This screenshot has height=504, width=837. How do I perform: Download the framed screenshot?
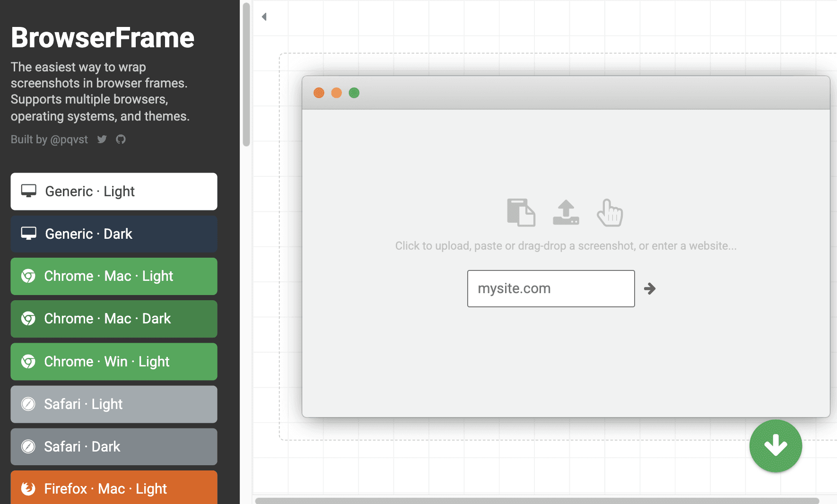[776, 446]
